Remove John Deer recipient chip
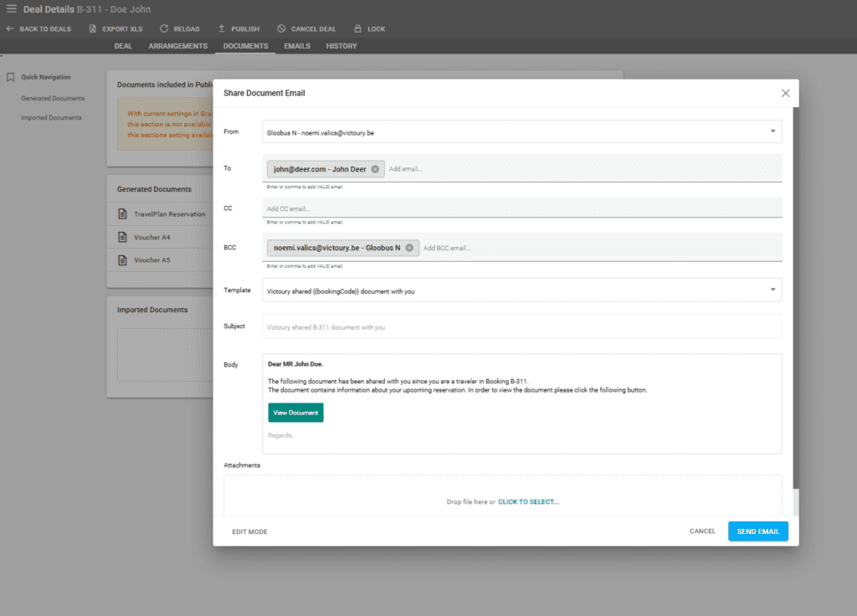Image resolution: width=857 pixels, height=616 pixels. (375, 169)
